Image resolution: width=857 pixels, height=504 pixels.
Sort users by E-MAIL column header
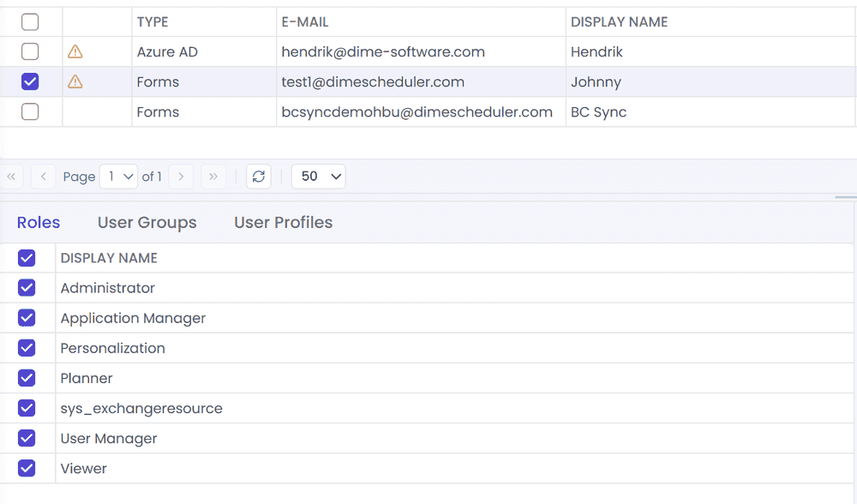pyautogui.click(x=305, y=22)
